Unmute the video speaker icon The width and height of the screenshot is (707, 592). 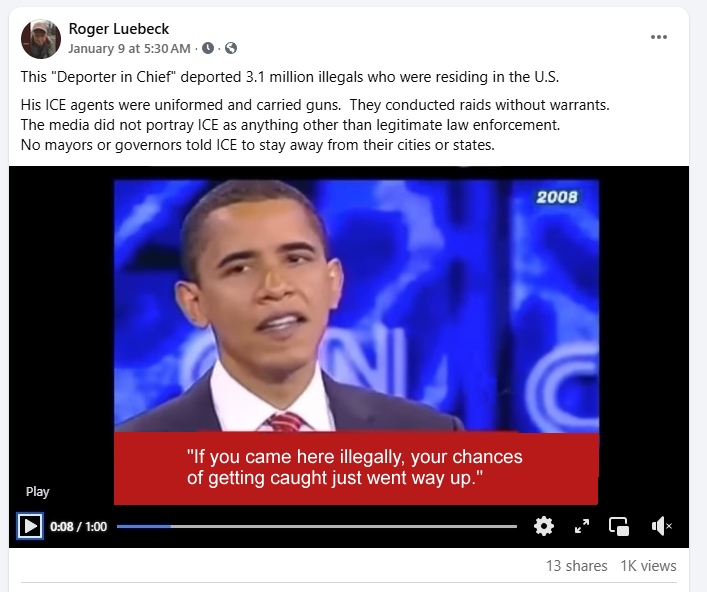[661, 526]
